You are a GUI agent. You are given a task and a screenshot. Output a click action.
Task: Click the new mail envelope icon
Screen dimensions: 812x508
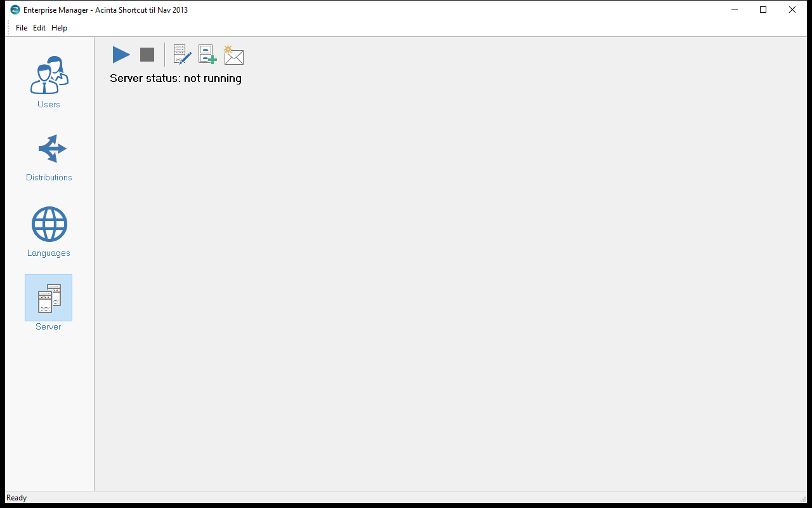[x=233, y=55]
